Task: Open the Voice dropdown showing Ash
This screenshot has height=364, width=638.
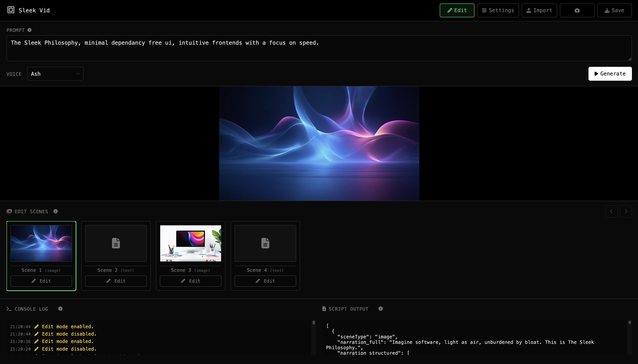Action: click(55, 74)
